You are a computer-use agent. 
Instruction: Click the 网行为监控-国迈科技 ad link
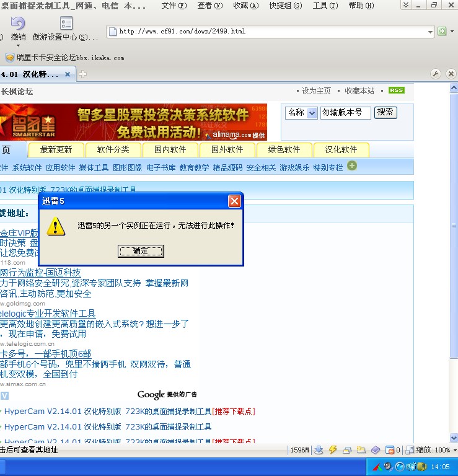pos(40,272)
